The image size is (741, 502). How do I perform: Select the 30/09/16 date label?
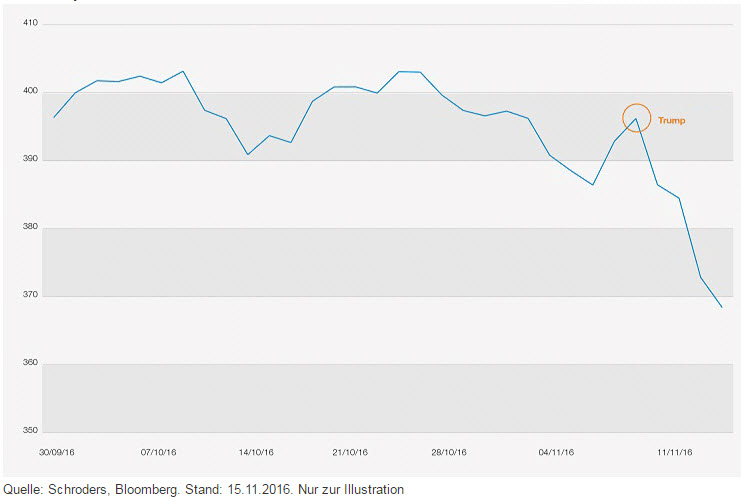tap(56, 452)
